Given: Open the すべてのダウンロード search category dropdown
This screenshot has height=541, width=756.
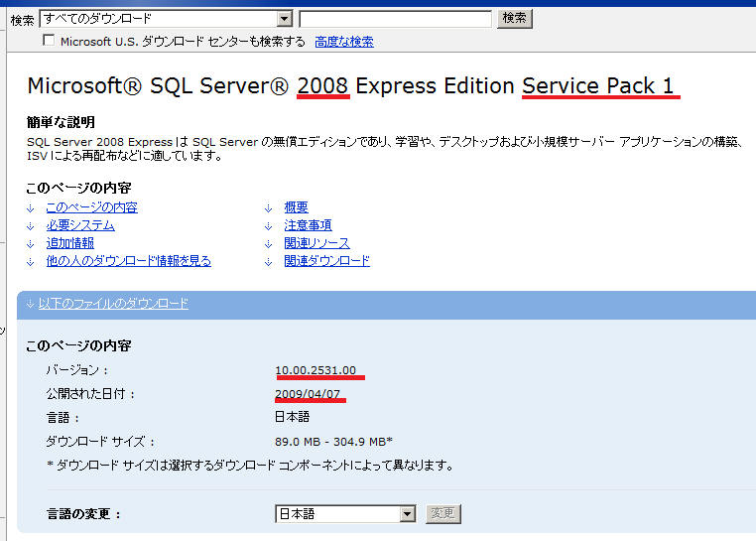Looking at the screenshot, I should 166,19.
